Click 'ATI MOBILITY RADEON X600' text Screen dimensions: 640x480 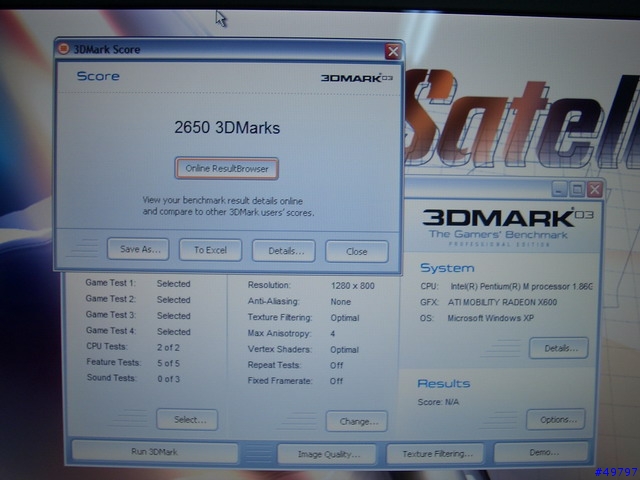(502, 302)
